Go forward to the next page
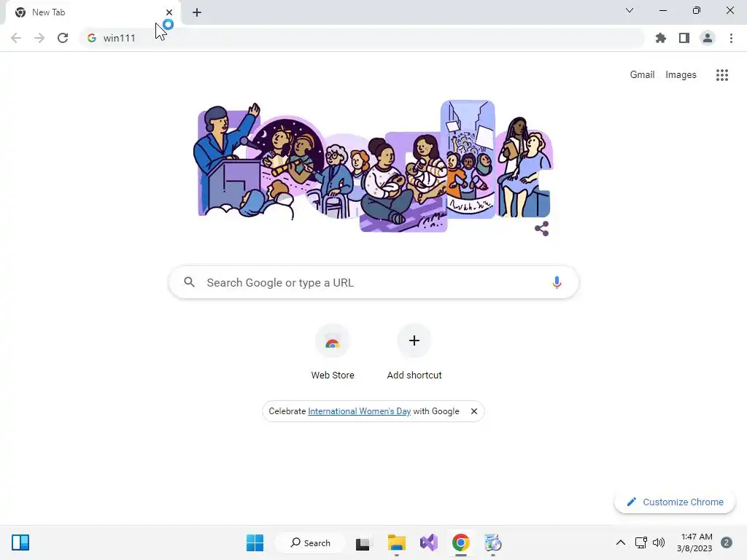The width and height of the screenshot is (747, 560). (39, 38)
